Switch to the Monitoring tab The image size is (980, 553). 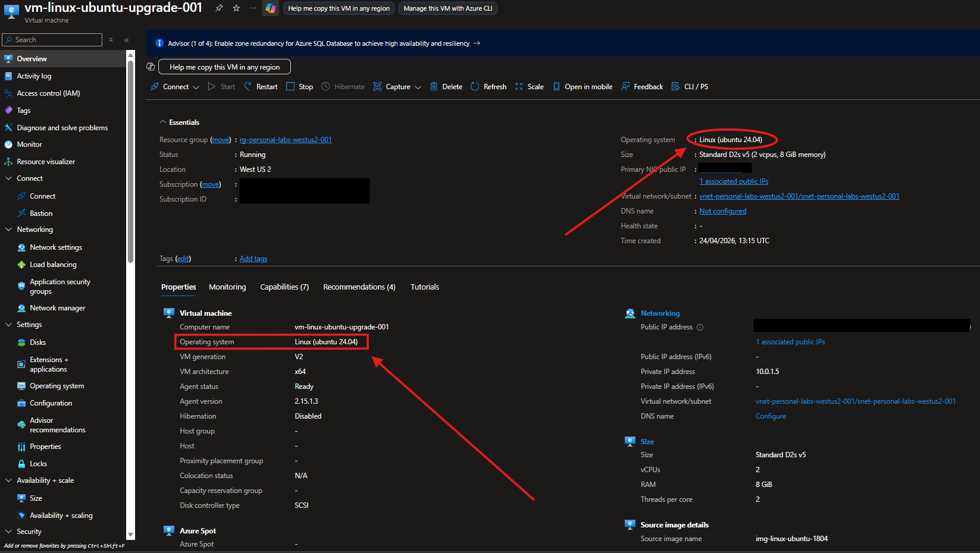pyautogui.click(x=227, y=287)
